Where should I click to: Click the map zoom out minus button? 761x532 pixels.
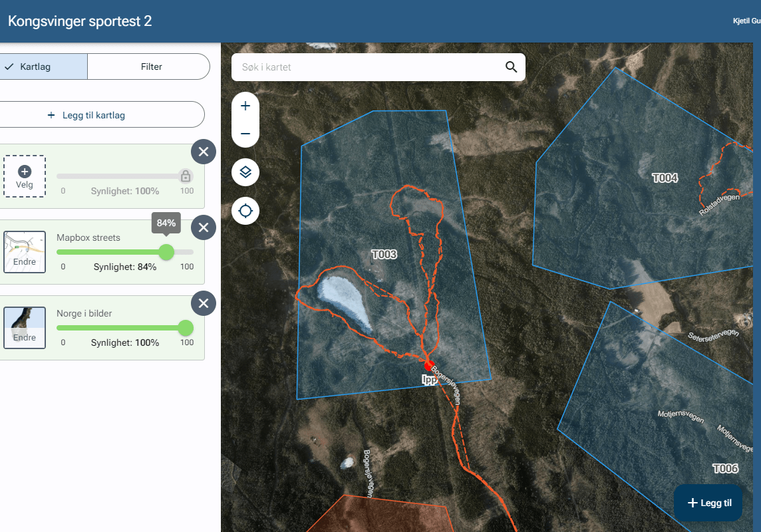coord(245,134)
